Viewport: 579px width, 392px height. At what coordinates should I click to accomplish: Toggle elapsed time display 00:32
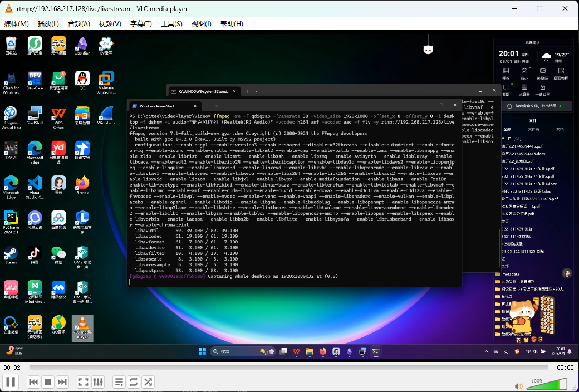tap(12, 367)
